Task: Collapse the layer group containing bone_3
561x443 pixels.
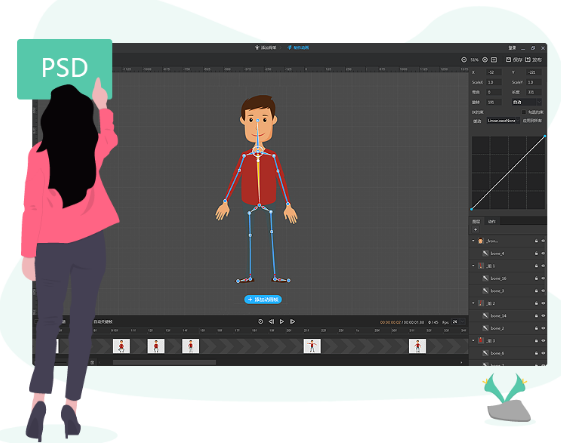Action: (x=473, y=266)
